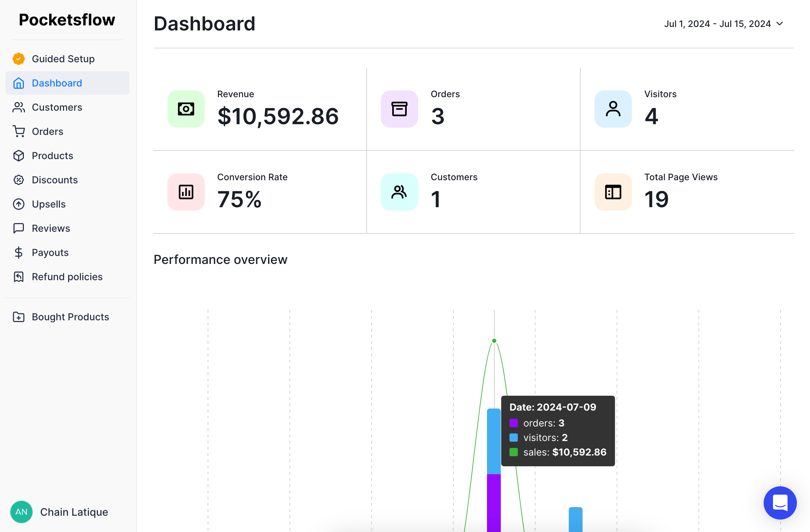Screen dimensions: 810x532
Task: Click the Total Page Views value 19
Action: point(656,199)
